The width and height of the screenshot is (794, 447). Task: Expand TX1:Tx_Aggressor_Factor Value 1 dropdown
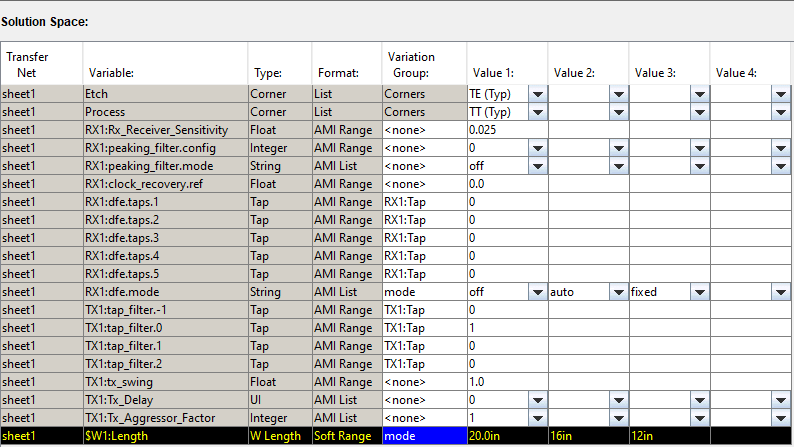537,417
